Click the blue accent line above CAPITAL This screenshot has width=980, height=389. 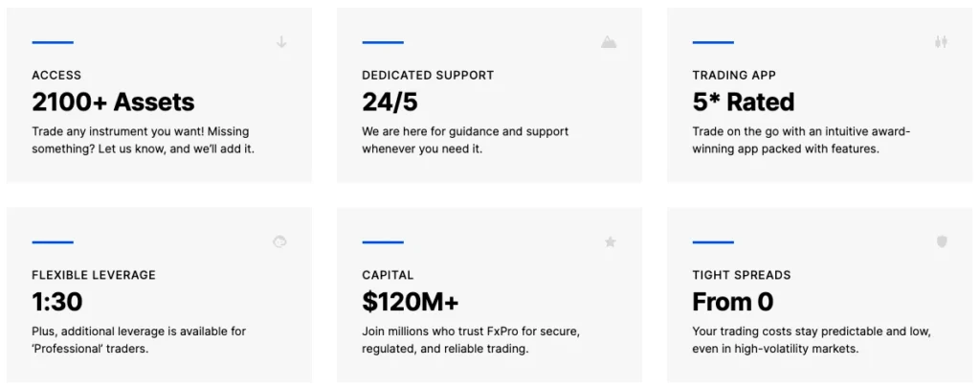point(383,242)
